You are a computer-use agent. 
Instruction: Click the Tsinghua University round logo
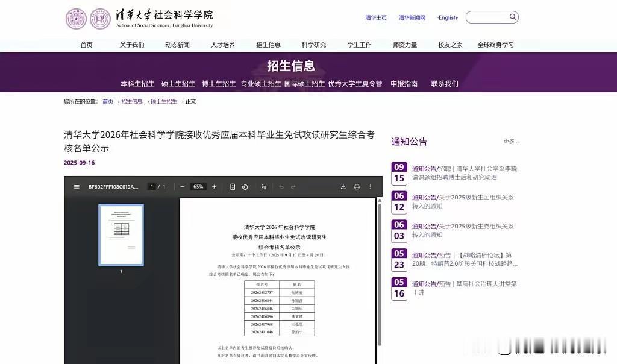coord(76,19)
